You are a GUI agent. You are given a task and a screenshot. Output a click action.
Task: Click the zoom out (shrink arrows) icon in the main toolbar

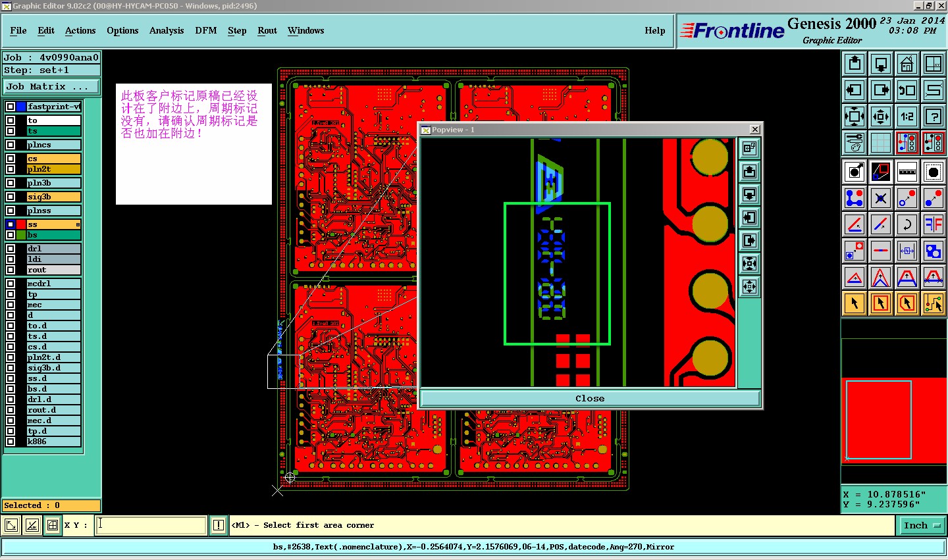coord(881,116)
